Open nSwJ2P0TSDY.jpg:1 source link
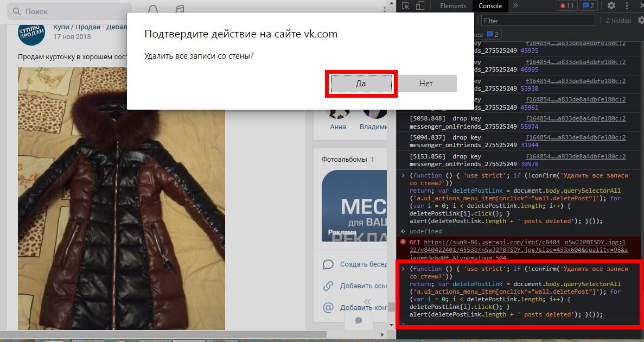Viewport: 644px width, 342px height. (x=595, y=243)
